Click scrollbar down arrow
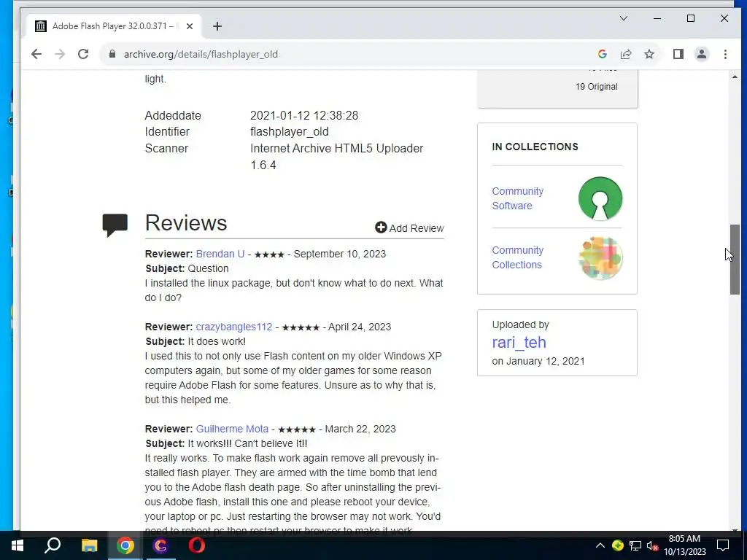The height and width of the screenshot is (560, 747). 735,529
